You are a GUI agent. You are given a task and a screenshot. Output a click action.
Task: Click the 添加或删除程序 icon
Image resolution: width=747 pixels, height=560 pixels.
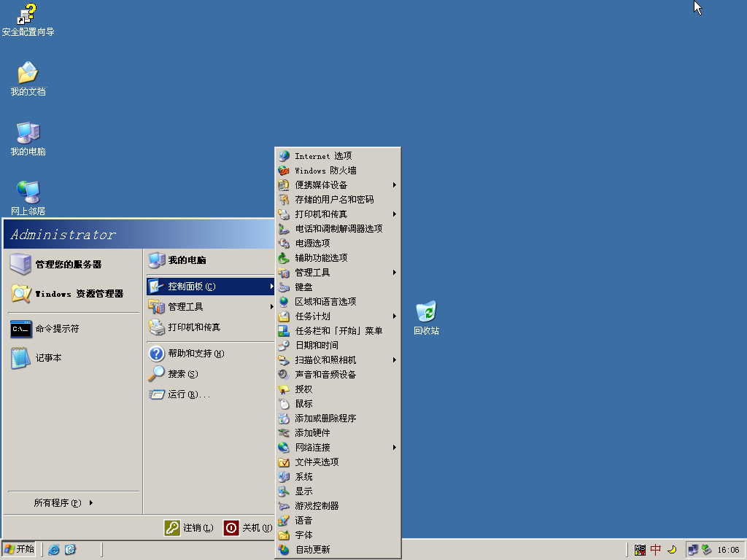click(x=284, y=418)
